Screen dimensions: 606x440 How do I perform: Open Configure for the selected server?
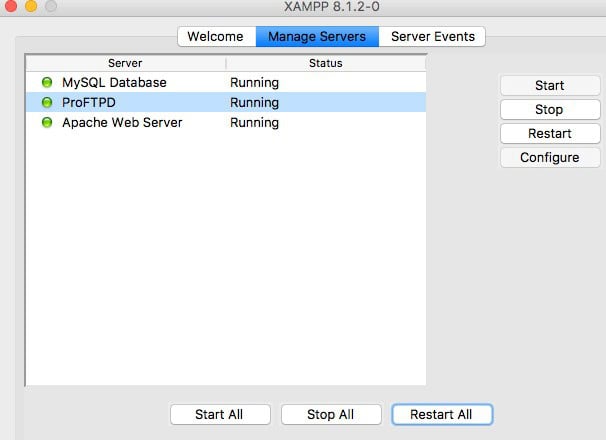point(550,157)
